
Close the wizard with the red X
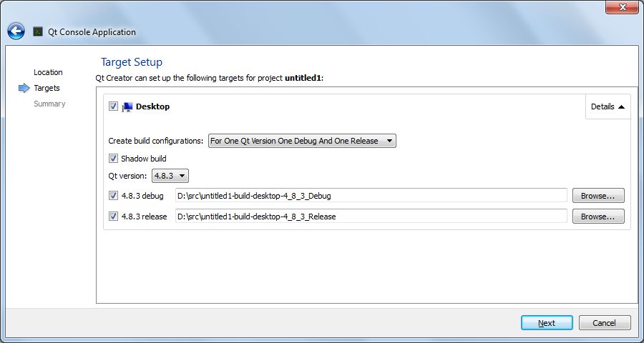click(x=621, y=7)
